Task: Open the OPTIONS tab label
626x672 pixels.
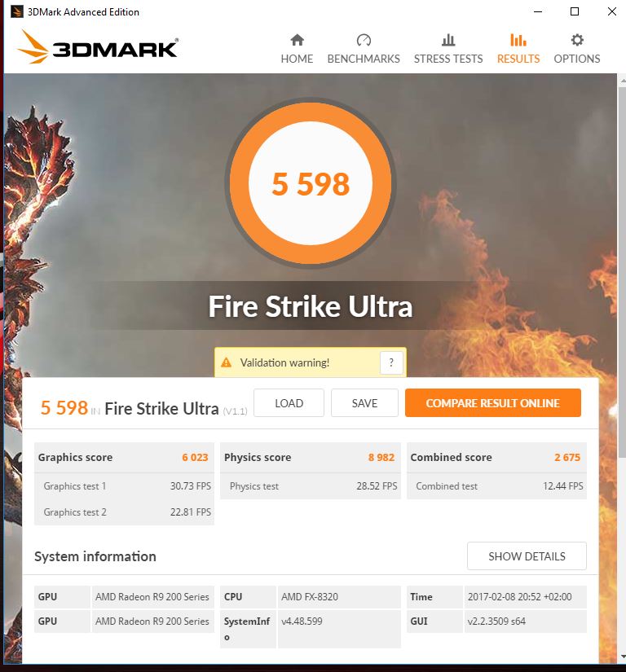Action: [x=577, y=59]
